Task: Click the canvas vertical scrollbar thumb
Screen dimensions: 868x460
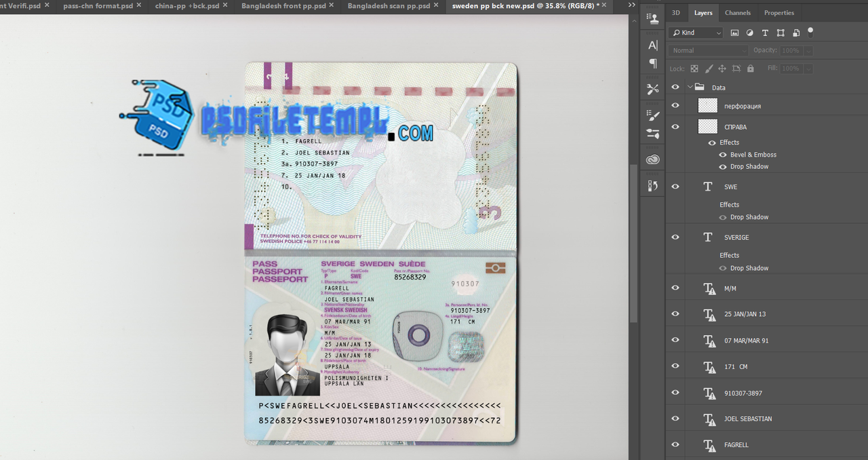Action: (x=633, y=243)
